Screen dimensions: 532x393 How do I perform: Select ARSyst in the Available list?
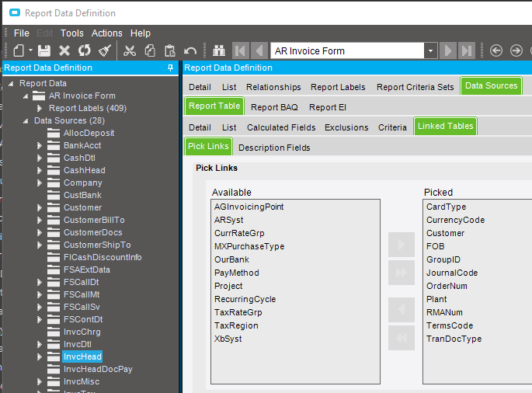[228, 220]
